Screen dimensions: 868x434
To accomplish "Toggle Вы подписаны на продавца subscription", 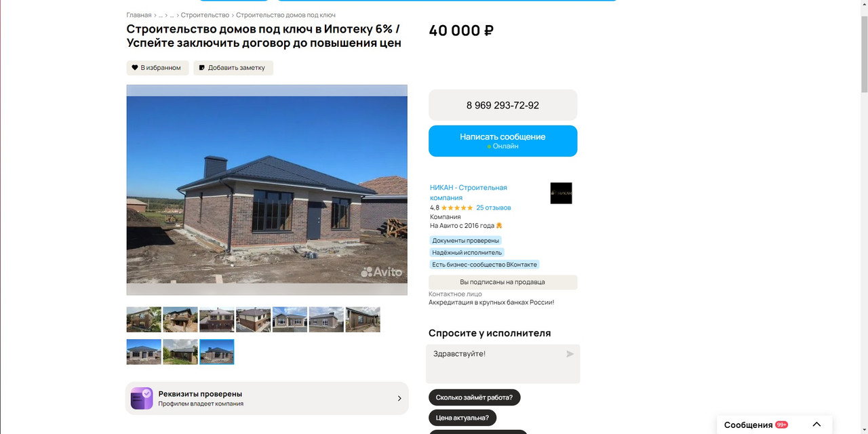I will [x=502, y=282].
